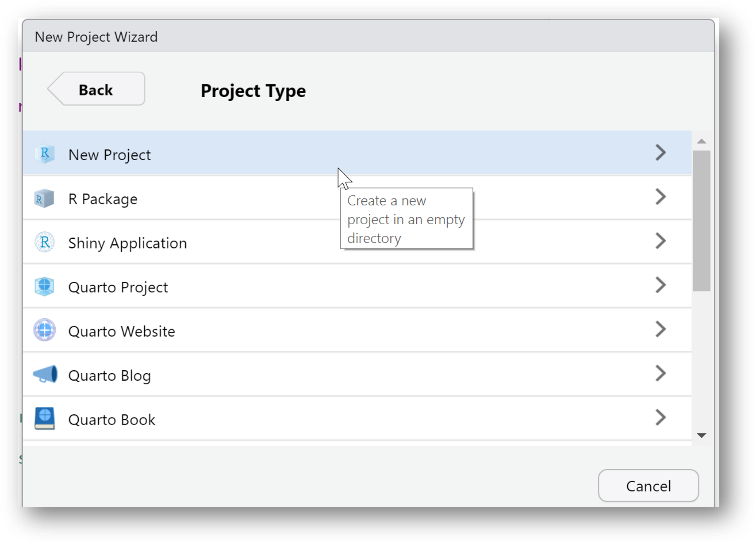Go Back to the previous wizard step
Viewport: 756px width, 544px height.
(96, 89)
